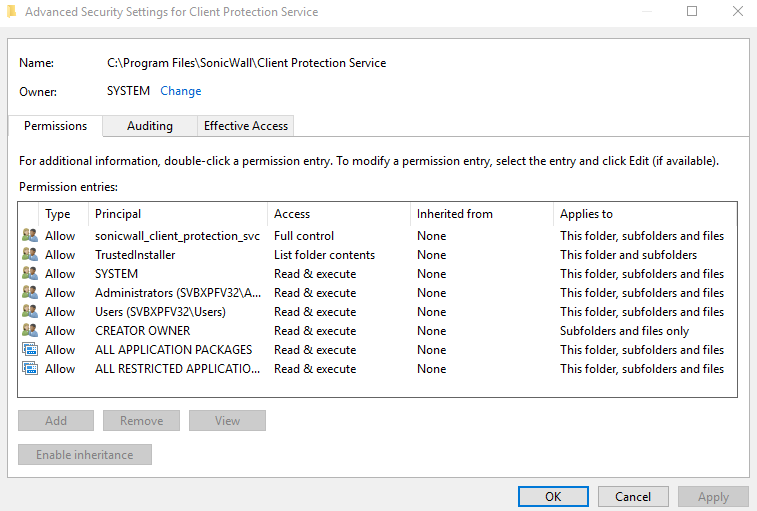
Task: Select the Permissions tab
Action: point(55,126)
